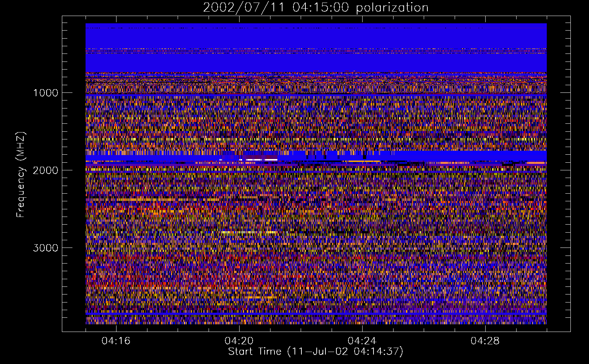Screen dimensions: 589x364
Task: Click the 04:20 time tick label
Action: point(239,341)
